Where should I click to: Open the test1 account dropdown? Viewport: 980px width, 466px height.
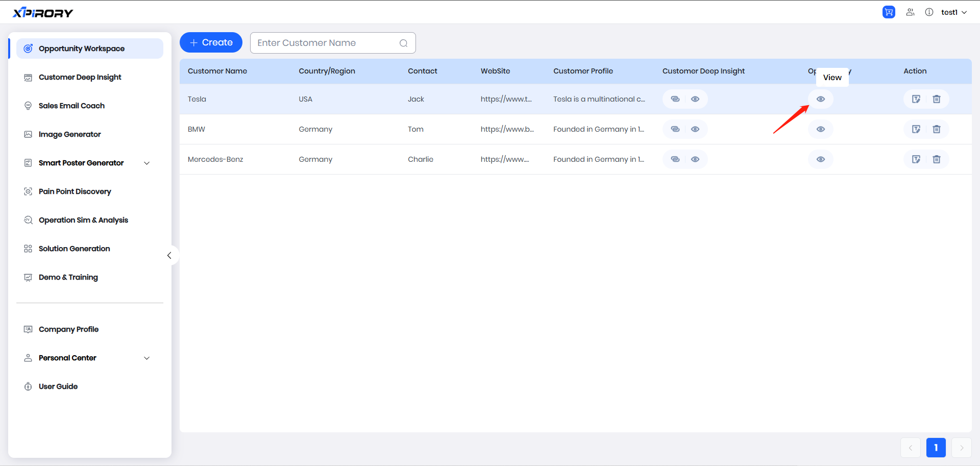(x=953, y=12)
